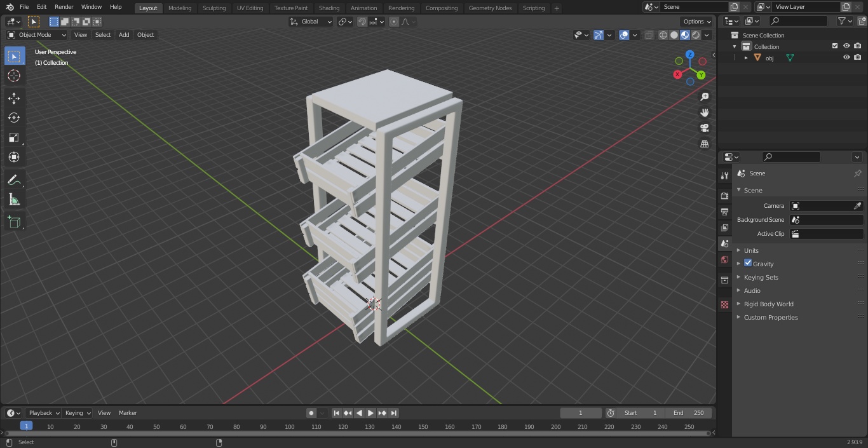Activate the Rotate tool

[14, 118]
